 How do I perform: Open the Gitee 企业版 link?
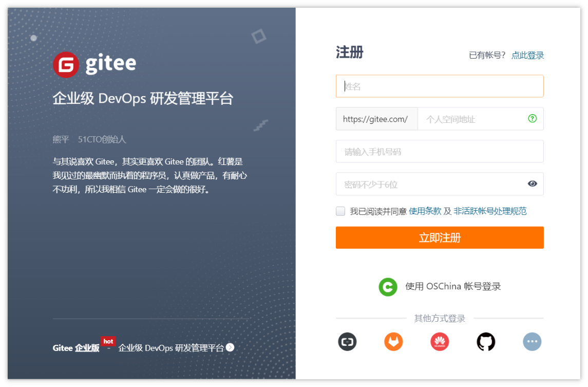(76, 348)
